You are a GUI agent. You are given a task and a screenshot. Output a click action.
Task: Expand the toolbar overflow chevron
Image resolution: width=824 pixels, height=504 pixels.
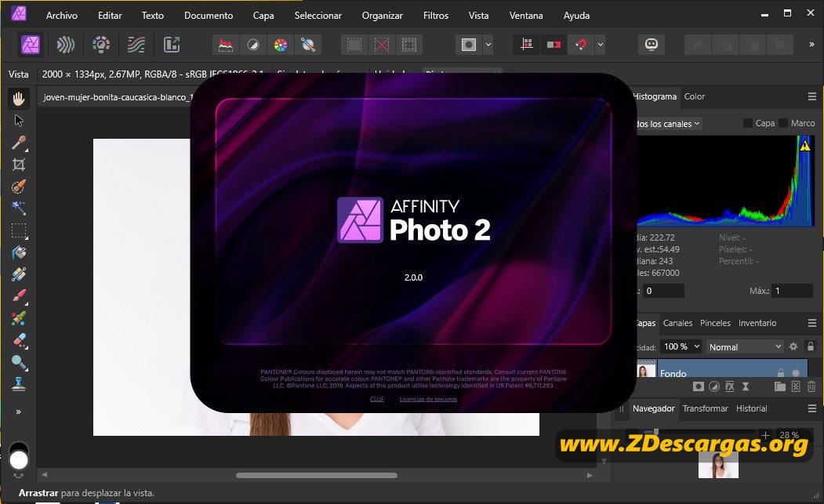(x=811, y=45)
